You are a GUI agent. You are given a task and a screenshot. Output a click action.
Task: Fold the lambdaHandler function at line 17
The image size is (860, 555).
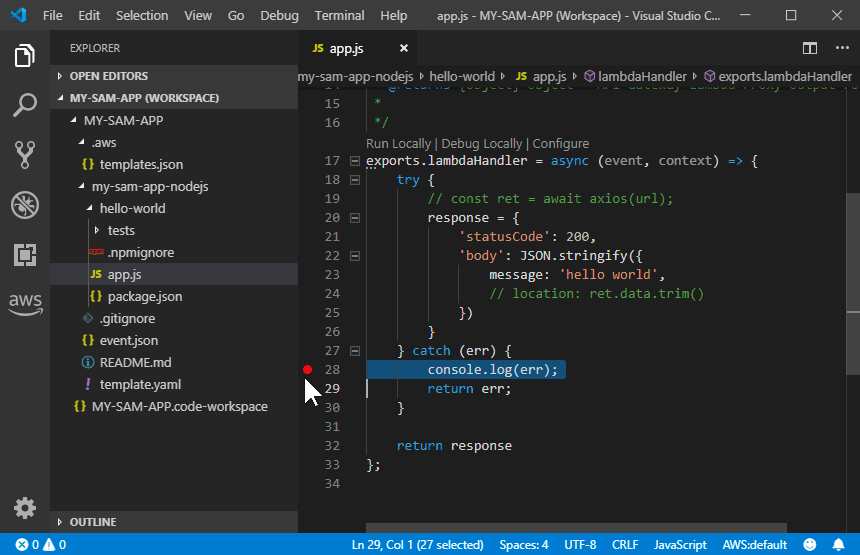tap(355, 161)
